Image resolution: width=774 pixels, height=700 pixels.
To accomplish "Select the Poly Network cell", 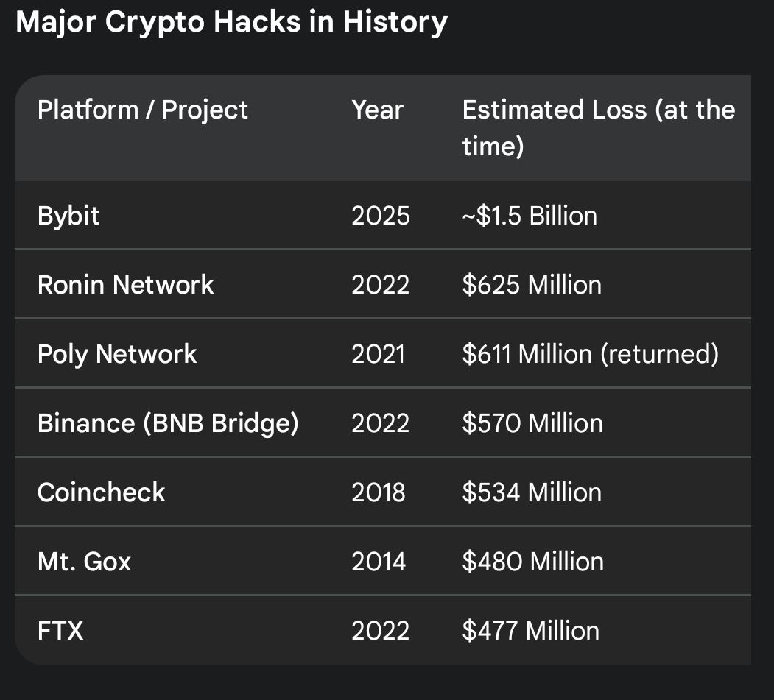I will (x=117, y=355).
